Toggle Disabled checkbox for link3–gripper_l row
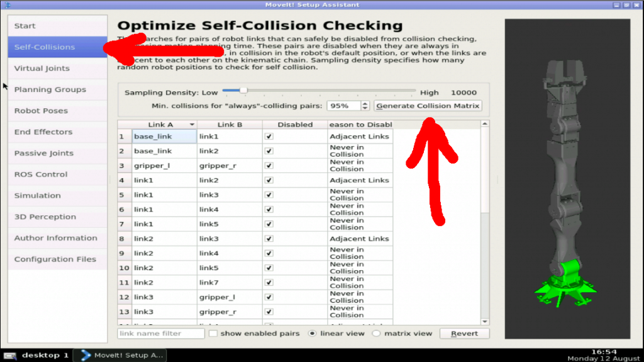 tap(269, 297)
